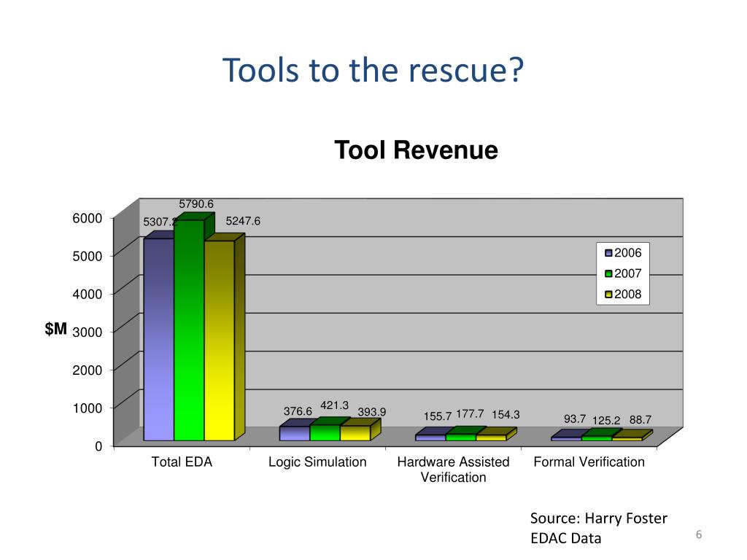Click the 376.6 data label

298,411
